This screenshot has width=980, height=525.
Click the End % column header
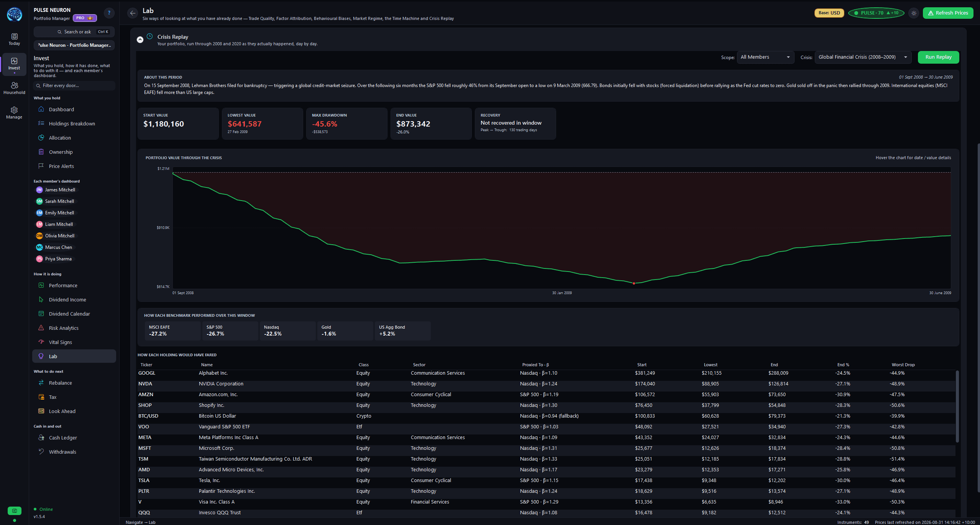pos(843,365)
